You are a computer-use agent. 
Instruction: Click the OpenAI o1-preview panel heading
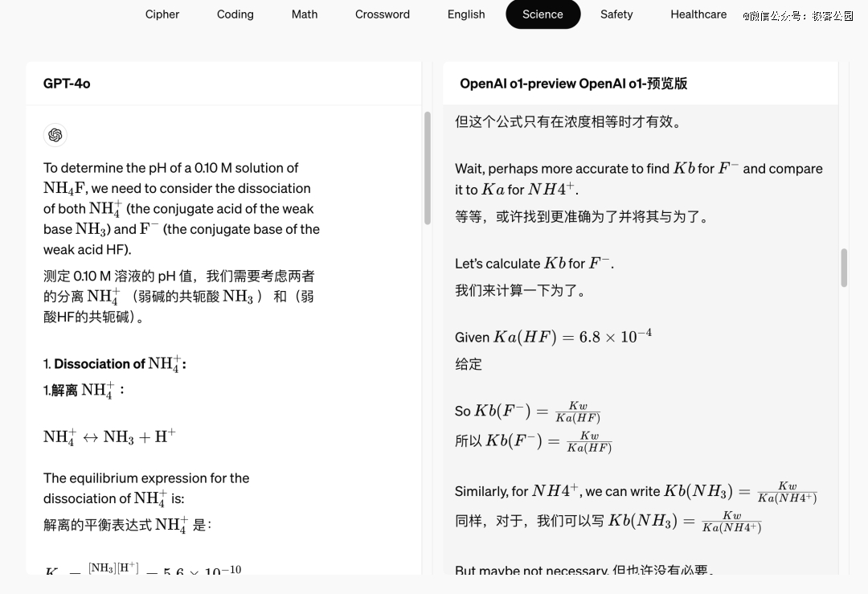574,84
